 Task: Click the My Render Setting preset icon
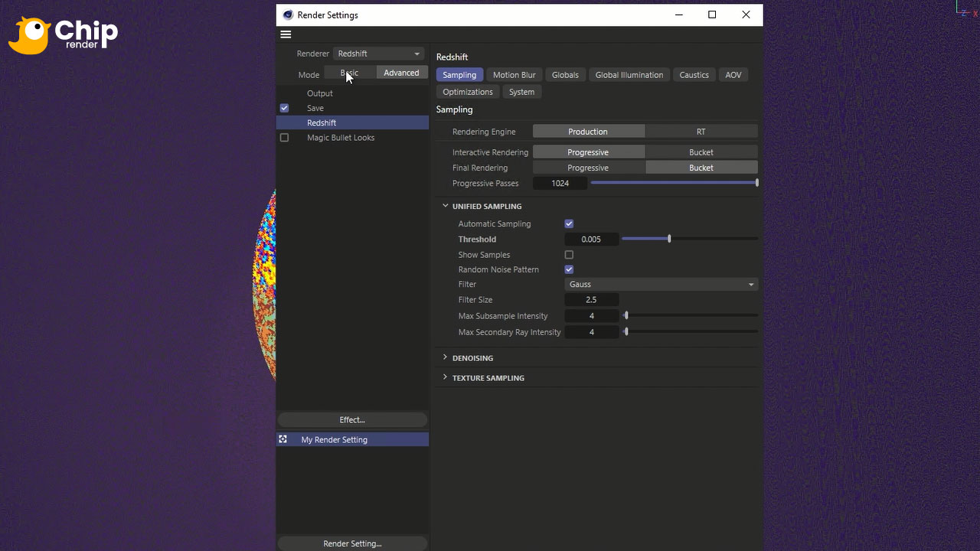pos(283,439)
